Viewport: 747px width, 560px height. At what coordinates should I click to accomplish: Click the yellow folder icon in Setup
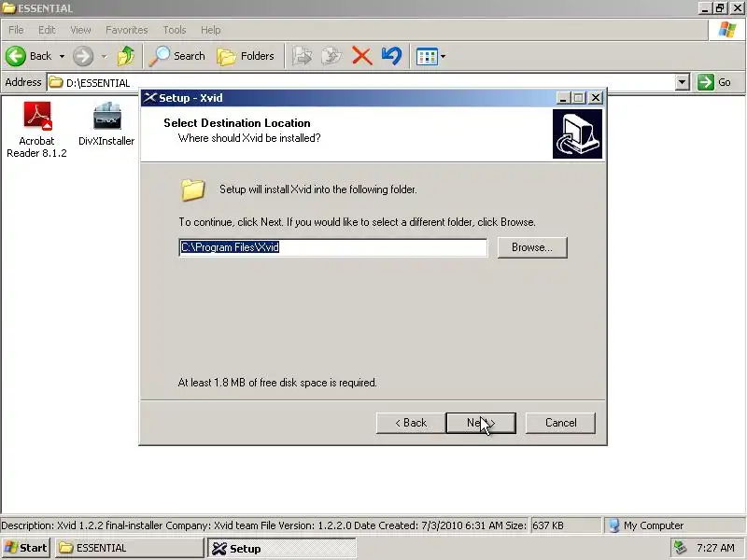click(x=193, y=189)
